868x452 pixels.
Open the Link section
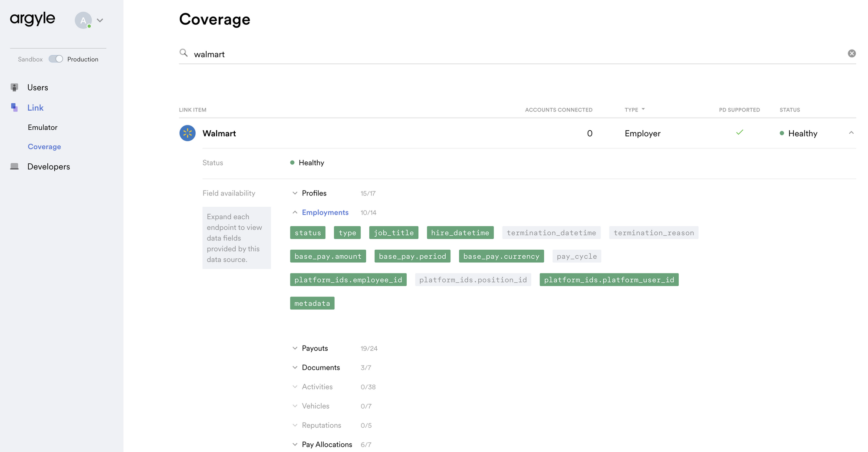pyautogui.click(x=36, y=108)
